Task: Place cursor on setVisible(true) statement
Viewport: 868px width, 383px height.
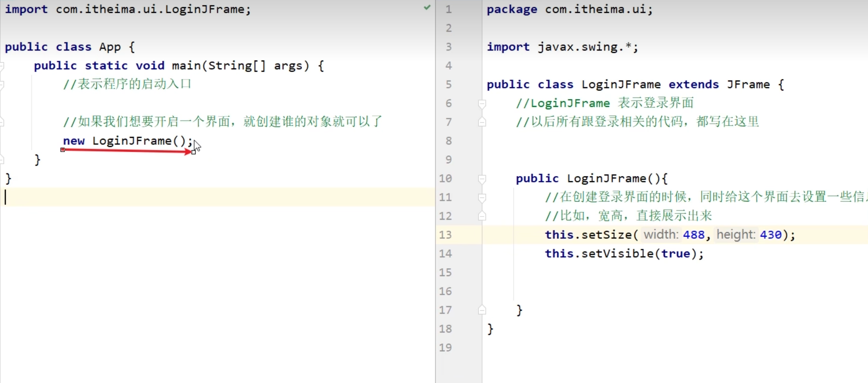Action: click(624, 254)
